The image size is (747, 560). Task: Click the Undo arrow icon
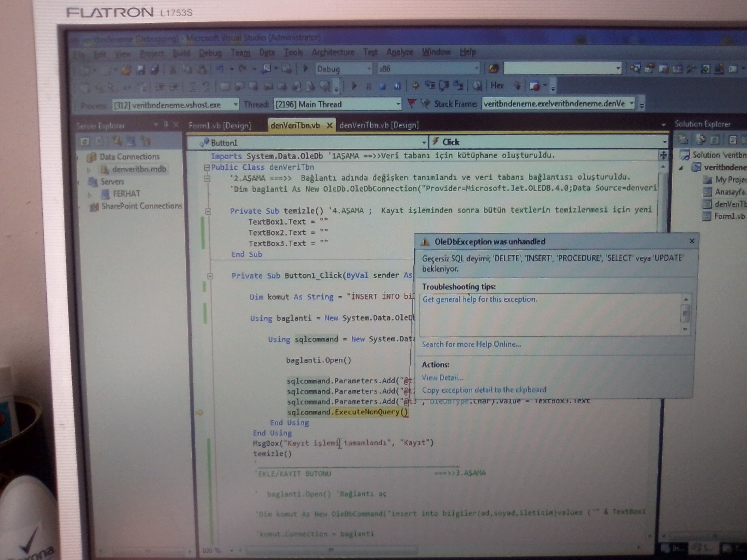click(x=220, y=69)
